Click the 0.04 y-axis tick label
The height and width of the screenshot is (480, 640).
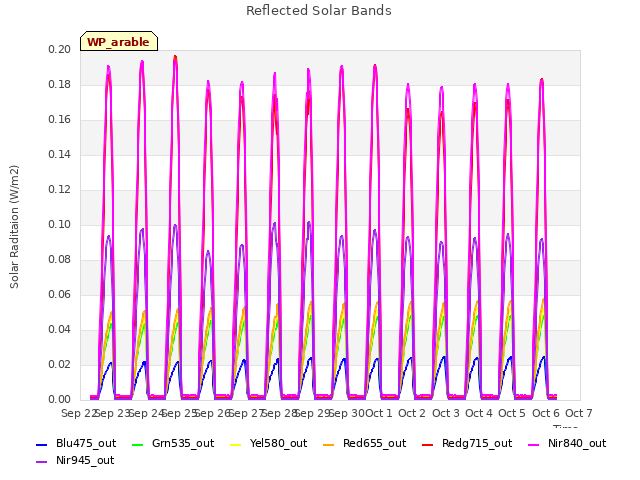pos(60,329)
